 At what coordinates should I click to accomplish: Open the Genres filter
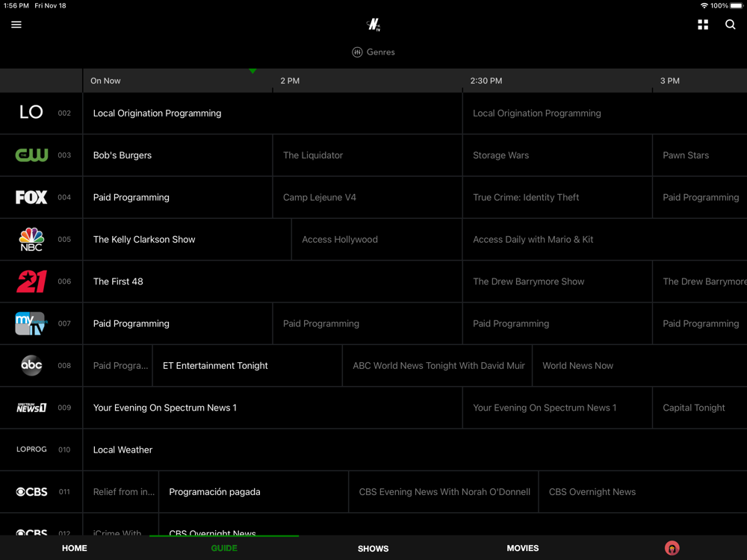coord(373,52)
